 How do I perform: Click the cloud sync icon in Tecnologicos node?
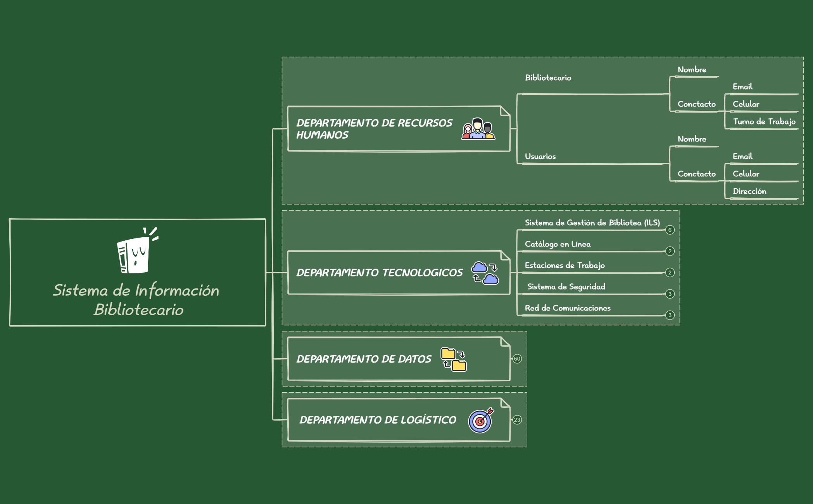(485, 273)
